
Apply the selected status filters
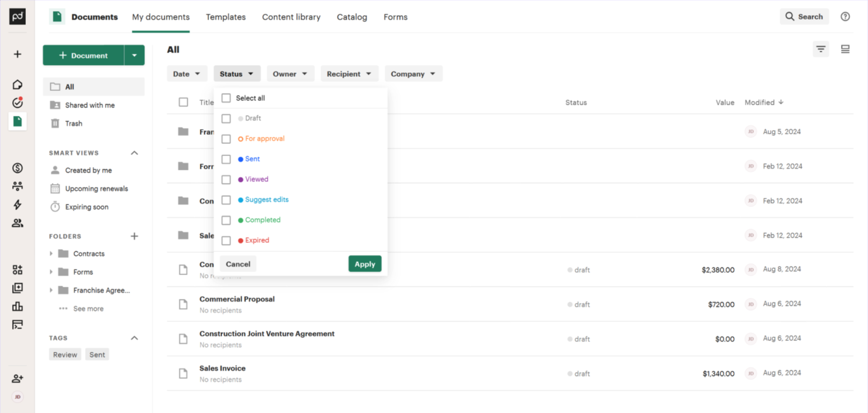[x=365, y=263]
